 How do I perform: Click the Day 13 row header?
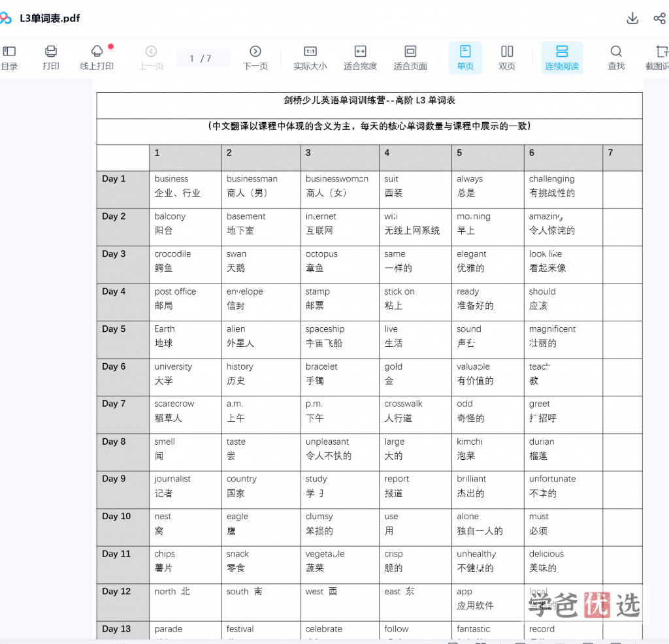[x=123, y=630]
